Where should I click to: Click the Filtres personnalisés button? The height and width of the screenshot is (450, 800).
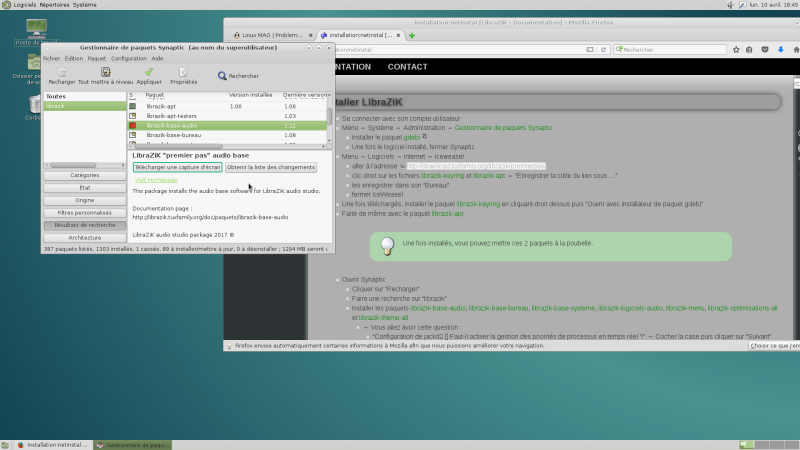click(x=85, y=213)
